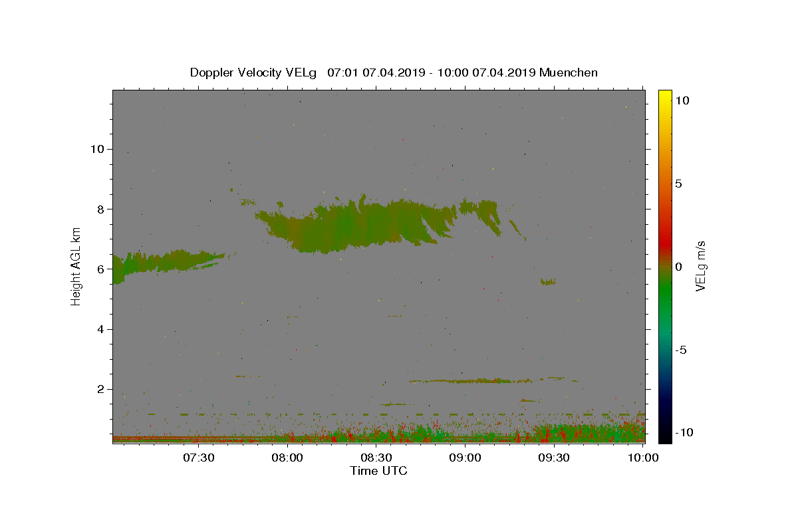
Task: Click the 08:30 time tick label
Action: (x=376, y=458)
